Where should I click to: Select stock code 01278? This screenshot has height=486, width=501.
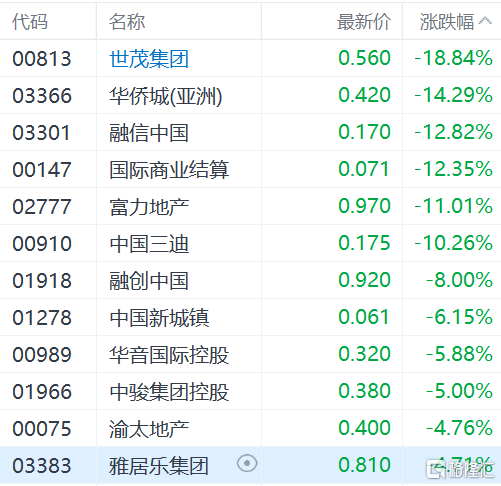click(x=42, y=318)
